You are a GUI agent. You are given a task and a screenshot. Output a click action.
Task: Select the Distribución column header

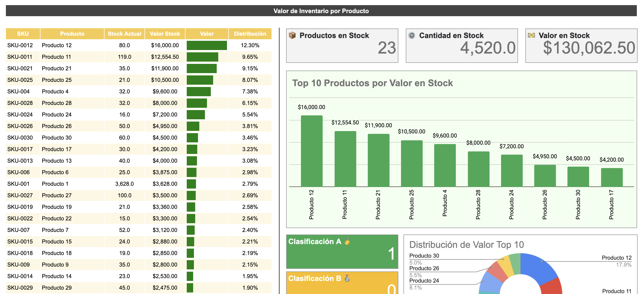250,34
